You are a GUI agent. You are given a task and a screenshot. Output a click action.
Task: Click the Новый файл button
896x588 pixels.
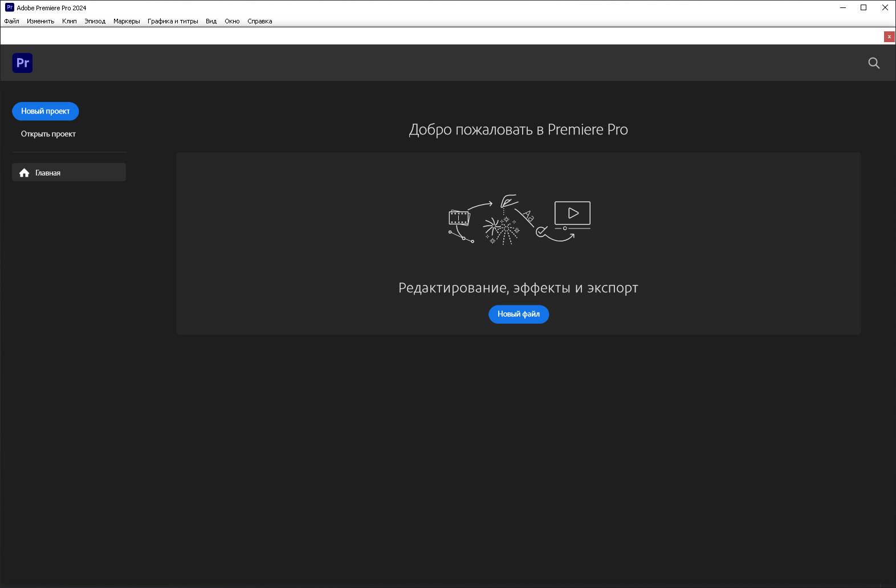tap(519, 314)
